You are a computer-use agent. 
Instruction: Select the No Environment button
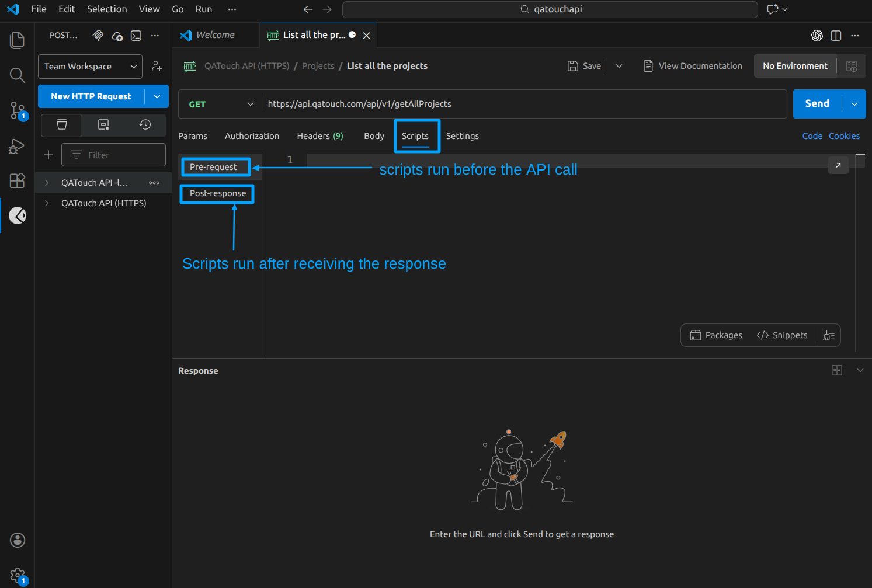pyautogui.click(x=795, y=66)
